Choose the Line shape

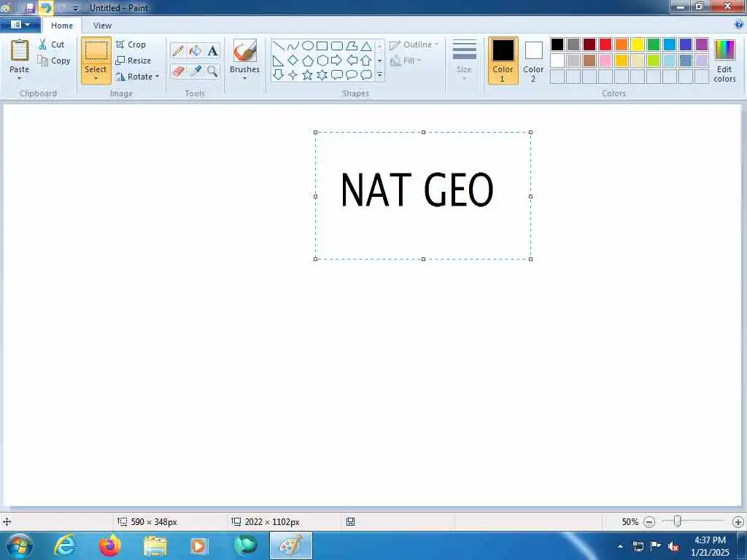(x=279, y=46)
